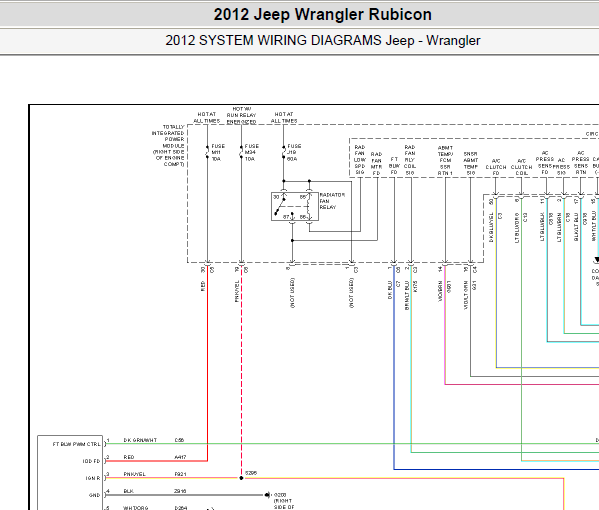The height and width of the screenshot is (510, 599).
Task: Select the fuse M11 symbol
Action: pos(207,152)
